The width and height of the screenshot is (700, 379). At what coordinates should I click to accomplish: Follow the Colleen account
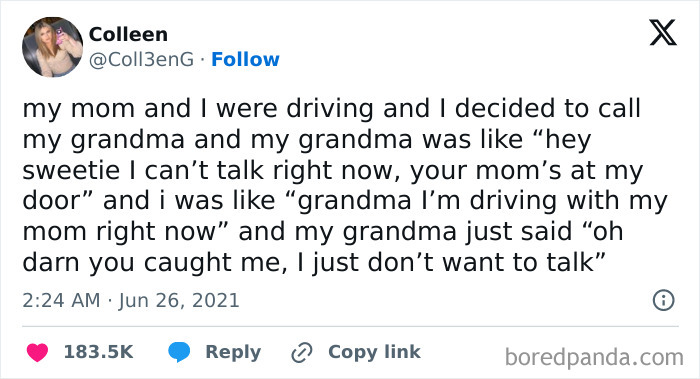pos(245,59)
